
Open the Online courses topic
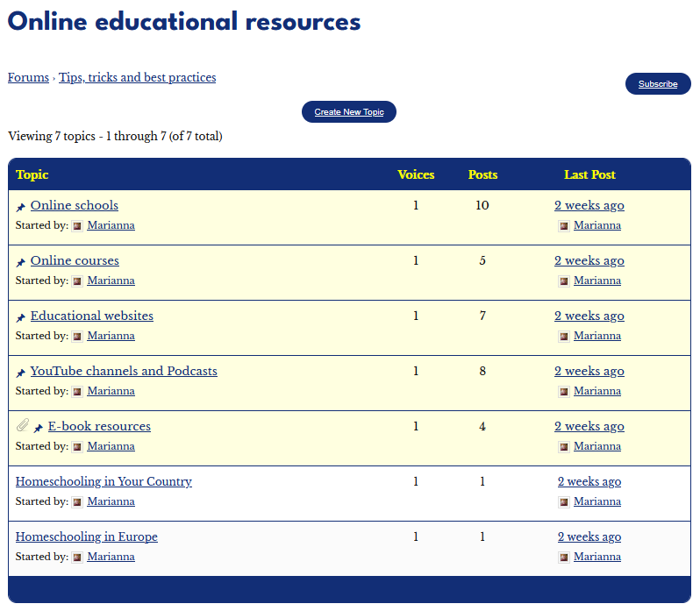[x=75, y=261]
